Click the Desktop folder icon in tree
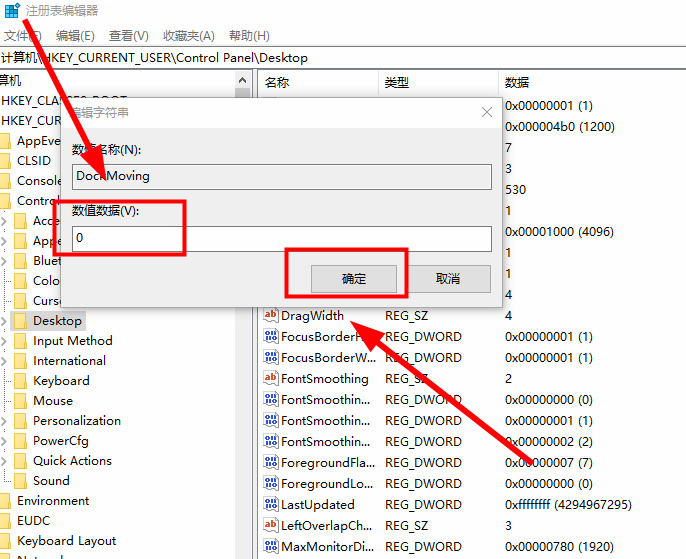 (x=21, y=321)
